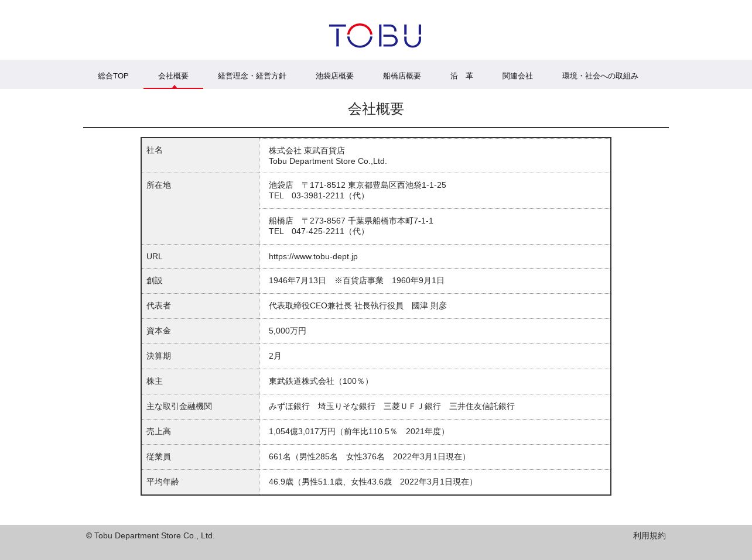Select the 会社概要 navigation tab
The image size is (752, 560).
(x=173, y=76)
